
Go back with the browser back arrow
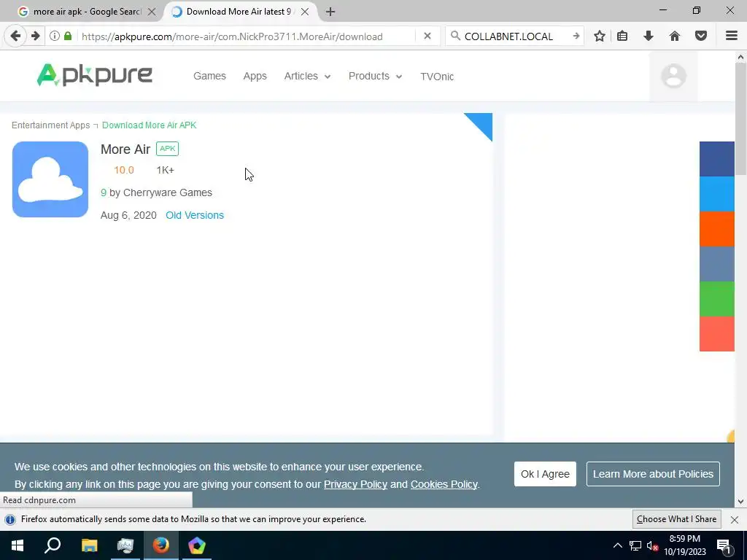pos(16,36)
